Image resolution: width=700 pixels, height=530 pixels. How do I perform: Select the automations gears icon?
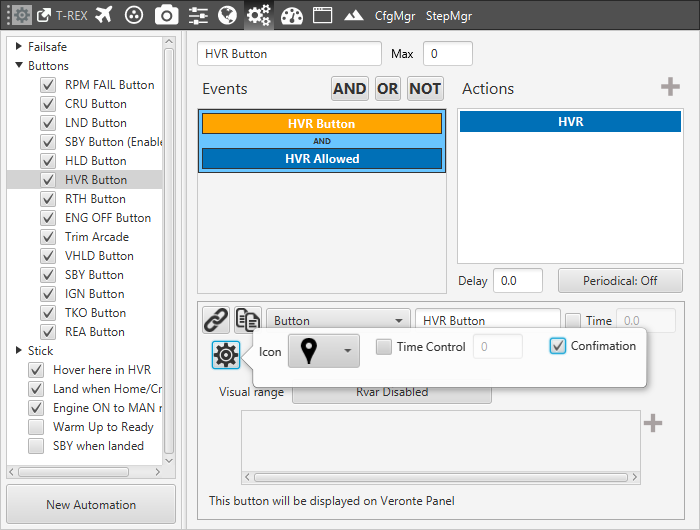click(259, 15)
